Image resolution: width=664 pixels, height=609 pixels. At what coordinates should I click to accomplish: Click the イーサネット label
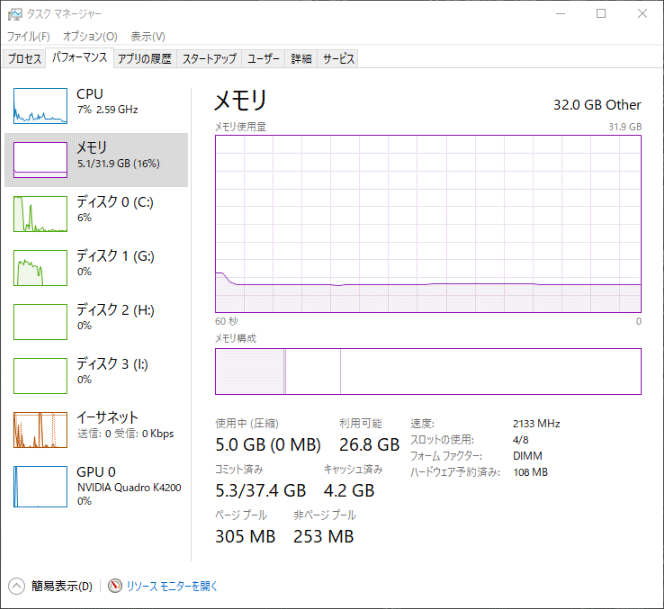pos(107,418)
